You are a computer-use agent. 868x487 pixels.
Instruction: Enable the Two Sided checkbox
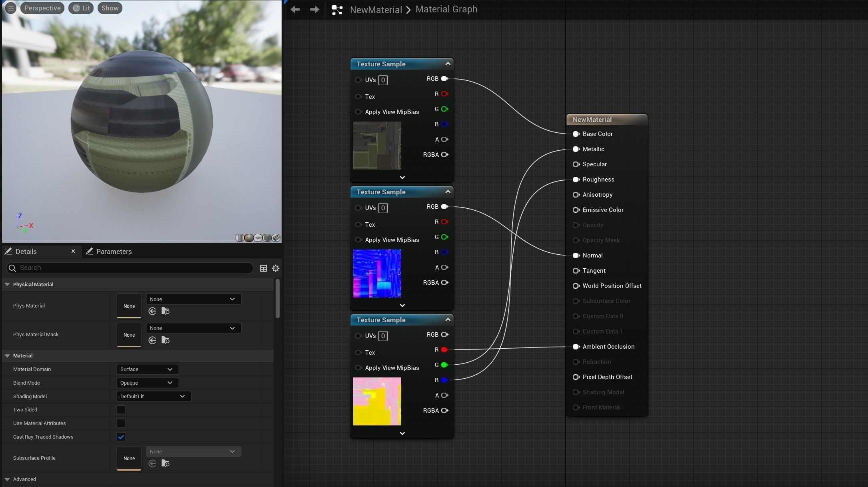click(x=121, y=409)
